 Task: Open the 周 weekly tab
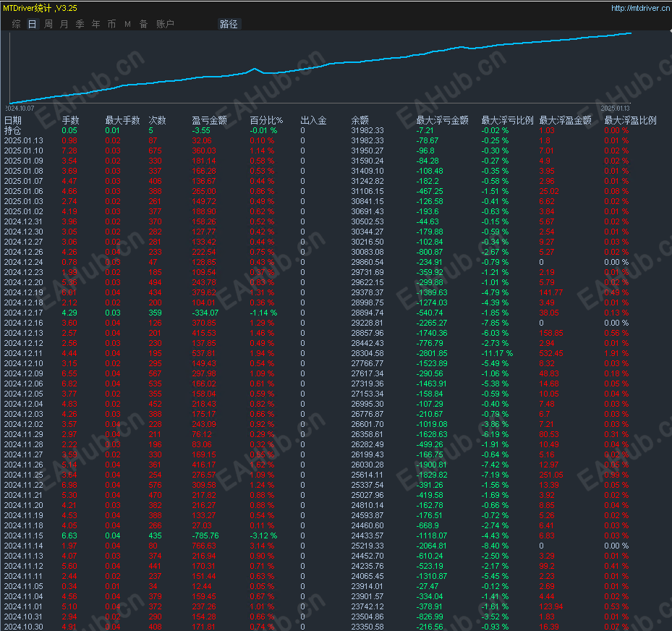coord(48,24)
